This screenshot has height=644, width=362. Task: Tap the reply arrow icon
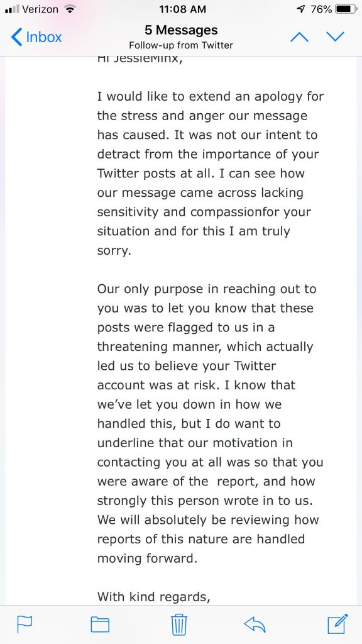point(255,625)
